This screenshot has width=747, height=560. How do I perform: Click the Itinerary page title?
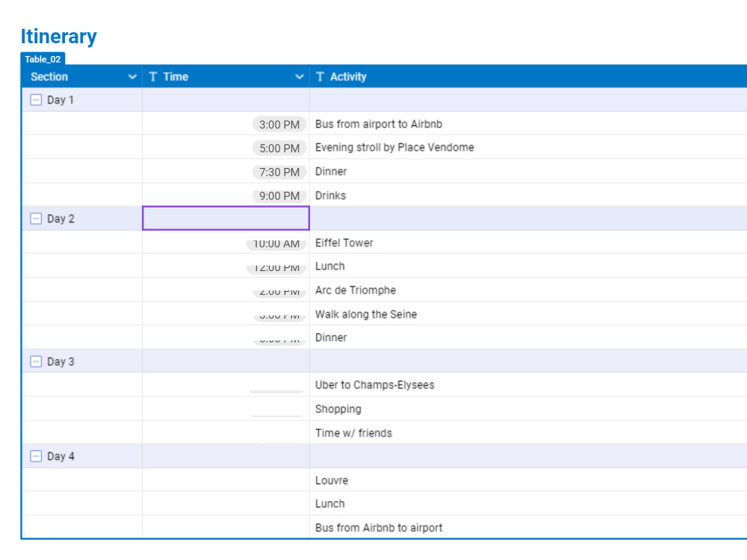tap(58, 36)
